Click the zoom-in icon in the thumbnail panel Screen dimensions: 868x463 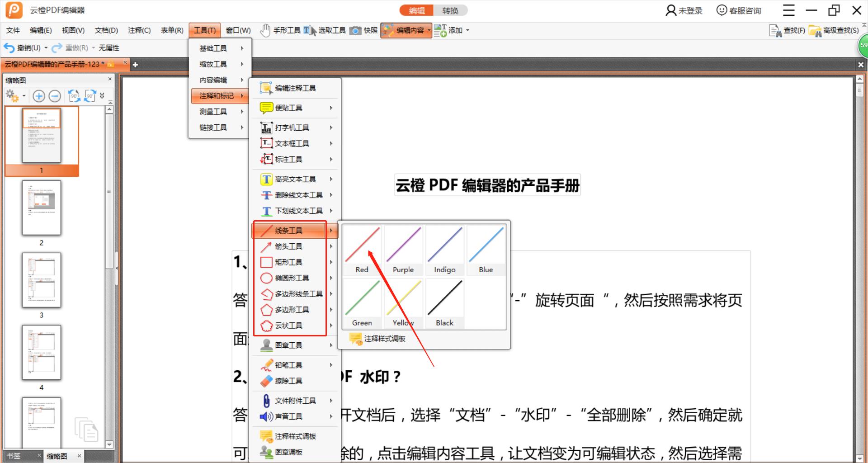click(x=39, y=96)
